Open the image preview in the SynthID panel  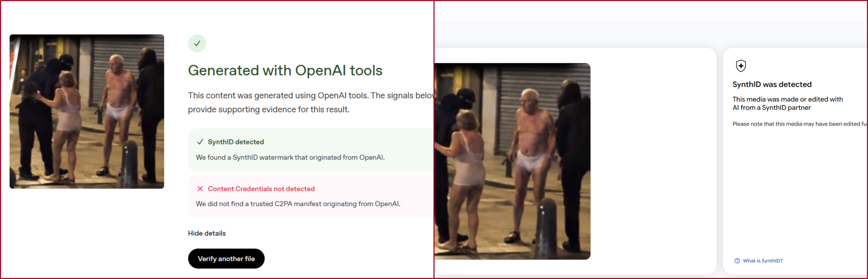(x=512, y=161)
